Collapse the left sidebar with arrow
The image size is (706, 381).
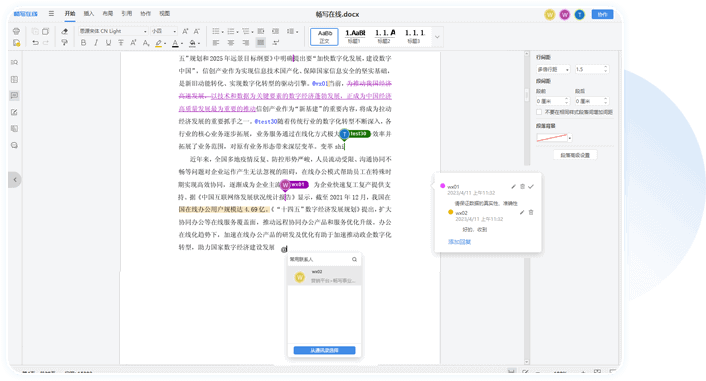click(15, 180)
